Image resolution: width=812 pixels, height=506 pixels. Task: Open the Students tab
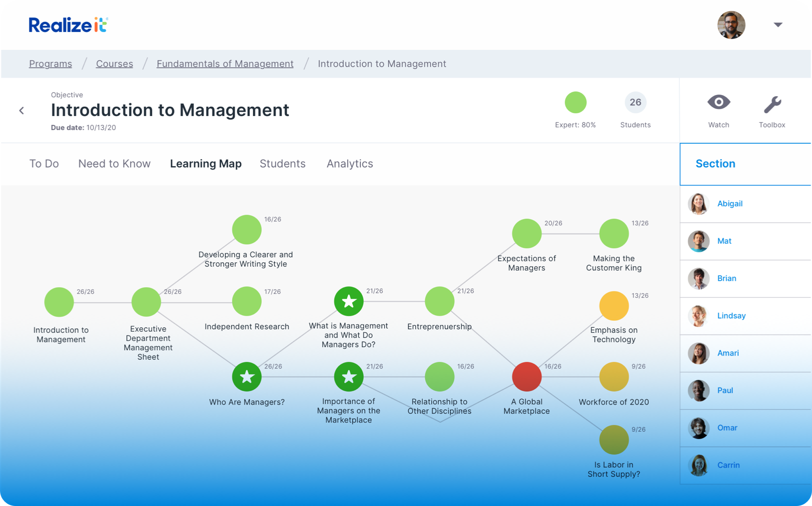(x=282, y=164)
